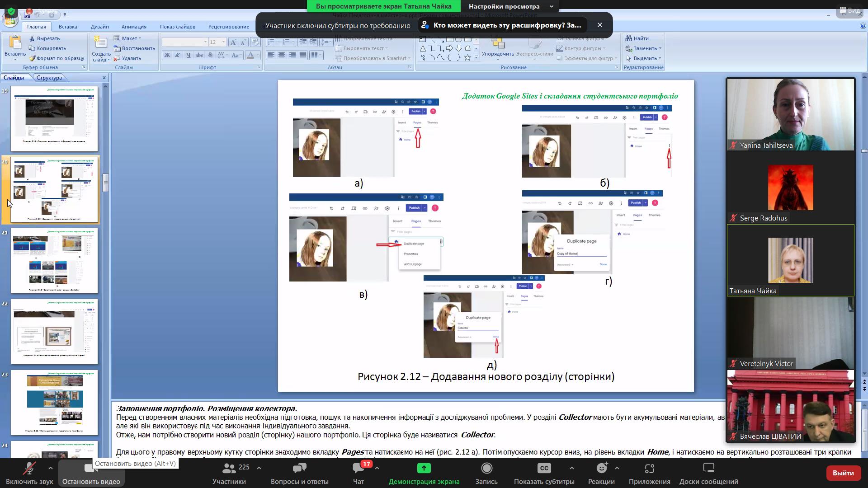Click the Restore (Восстановить) slide icon

[x=117, y=48]
